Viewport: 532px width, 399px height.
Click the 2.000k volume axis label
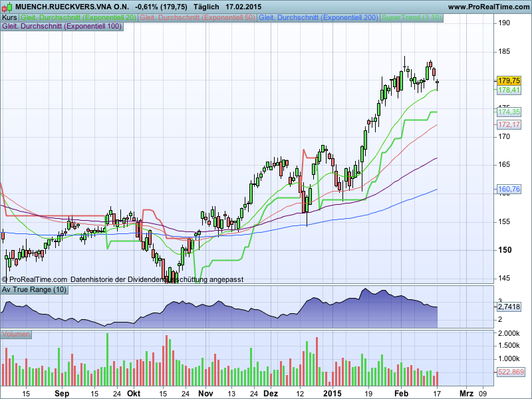coord(509,334)
